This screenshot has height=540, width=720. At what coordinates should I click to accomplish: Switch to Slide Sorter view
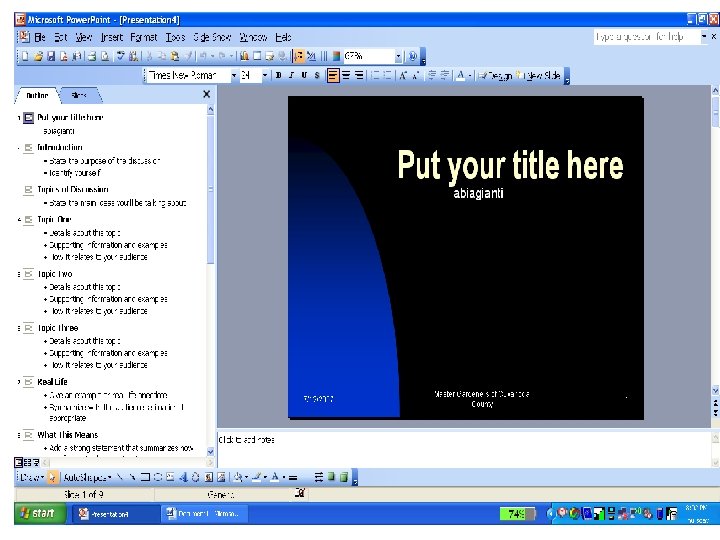pos(27,462)
